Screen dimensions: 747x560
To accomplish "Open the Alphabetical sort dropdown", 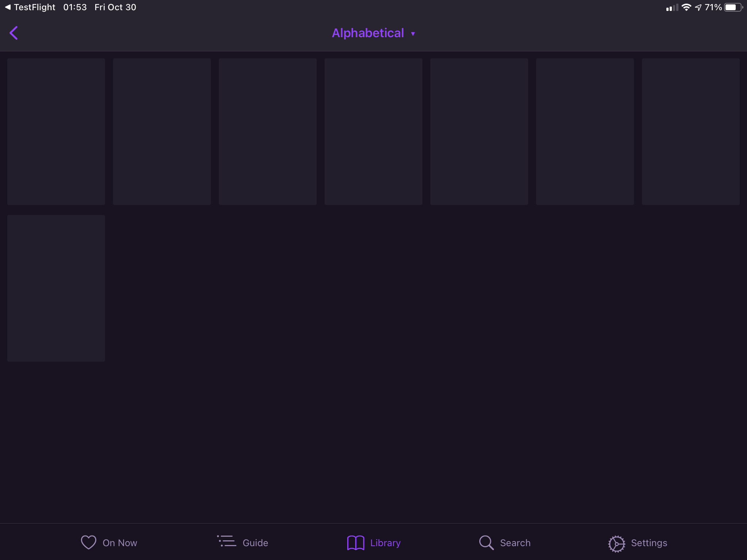I will click(368, 33).
